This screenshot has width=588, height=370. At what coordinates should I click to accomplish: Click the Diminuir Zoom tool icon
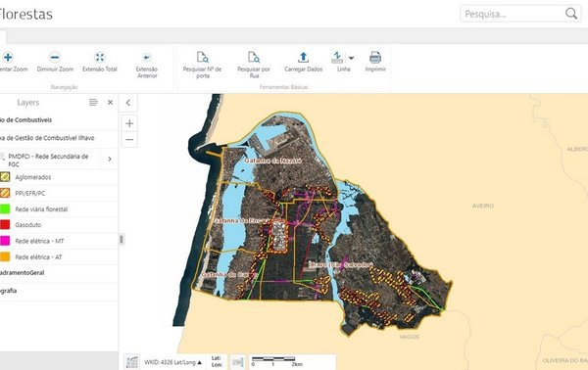click(x=55, y=58)
